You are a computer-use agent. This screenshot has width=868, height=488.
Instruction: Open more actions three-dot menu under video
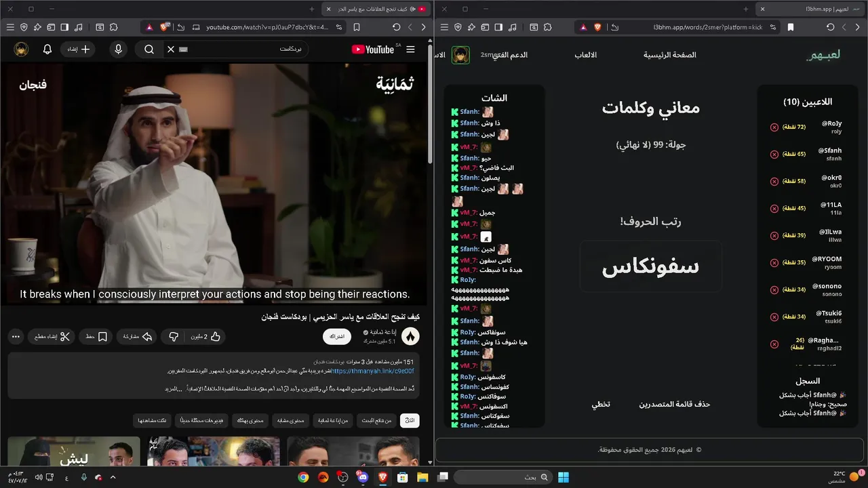(16, 337)
